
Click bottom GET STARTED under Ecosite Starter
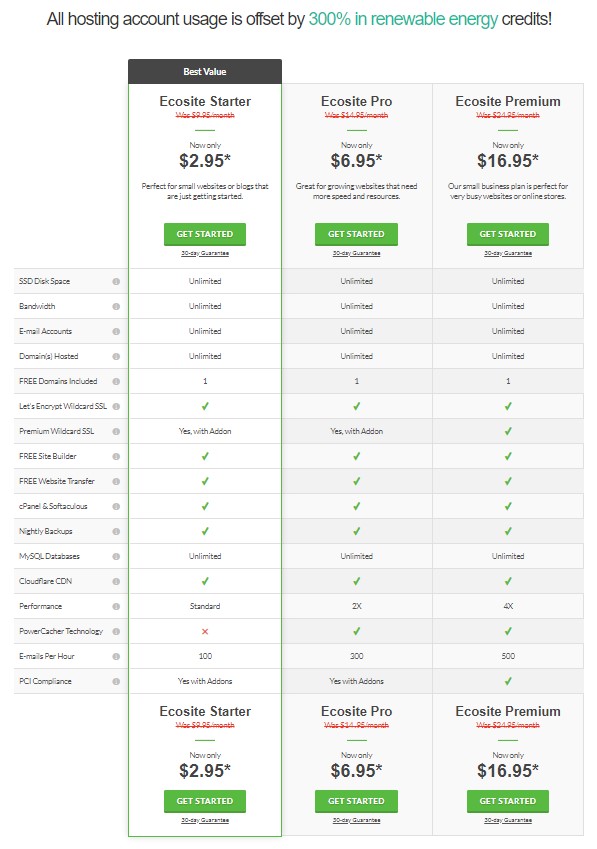tap(205, 801)
